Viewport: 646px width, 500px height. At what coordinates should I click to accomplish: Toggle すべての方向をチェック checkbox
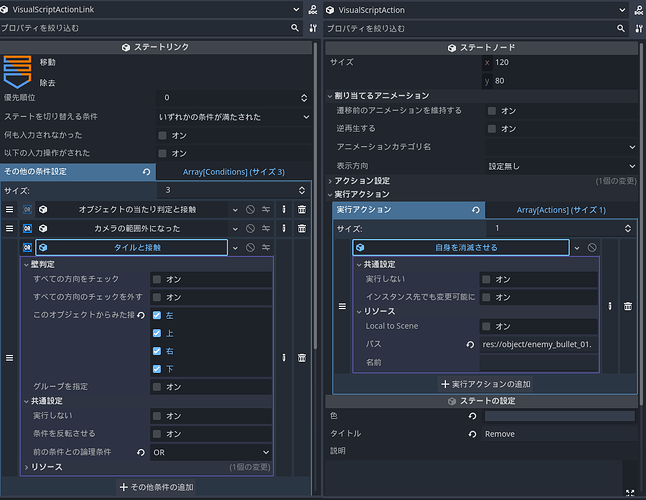point(157,279)
